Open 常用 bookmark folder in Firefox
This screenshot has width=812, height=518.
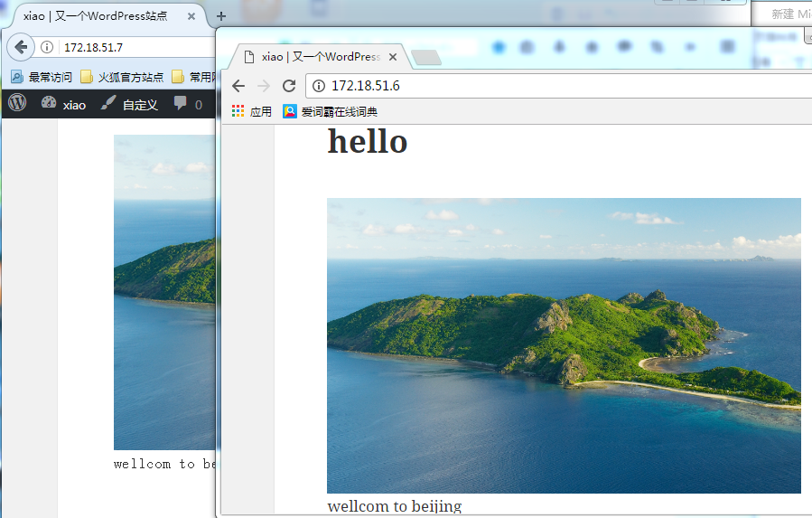(x=193, y=77)
